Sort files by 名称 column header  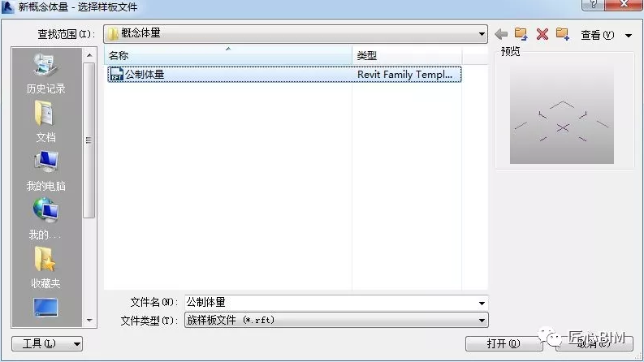[x=227, y=55]
